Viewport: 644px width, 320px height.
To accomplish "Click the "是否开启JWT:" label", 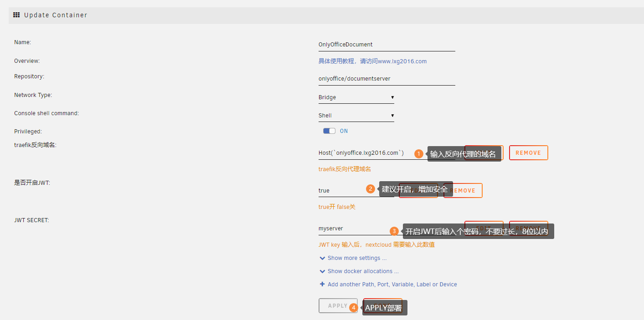I will [32, 183].
